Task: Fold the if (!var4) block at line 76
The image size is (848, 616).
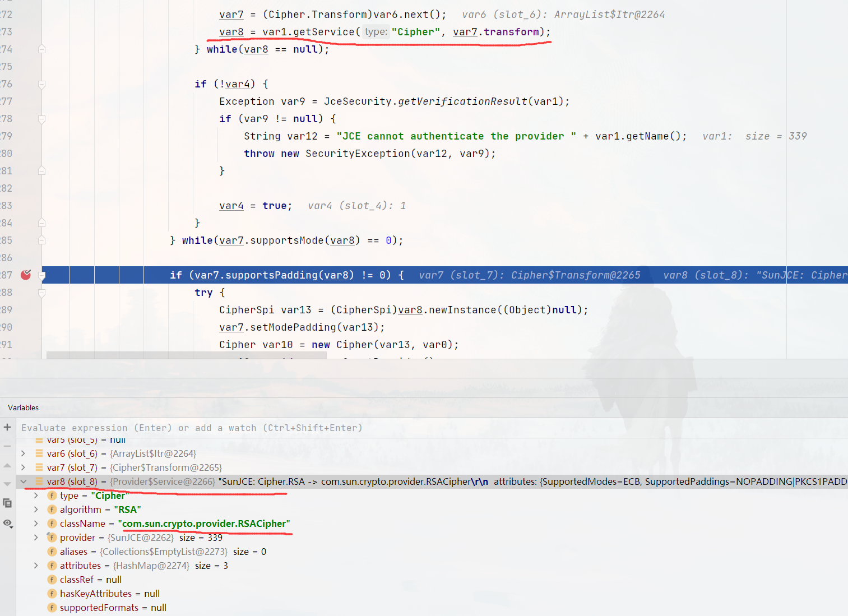Action: tap(41, 84)
